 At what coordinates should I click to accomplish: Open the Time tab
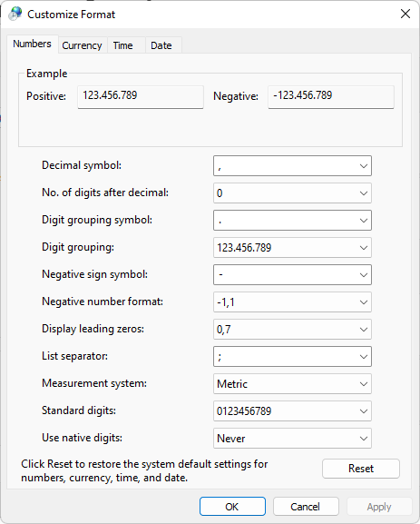122,45
